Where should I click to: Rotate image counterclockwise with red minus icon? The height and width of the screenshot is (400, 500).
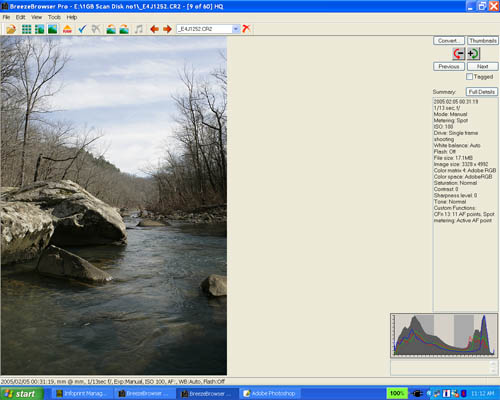click(x=459, y=53)
